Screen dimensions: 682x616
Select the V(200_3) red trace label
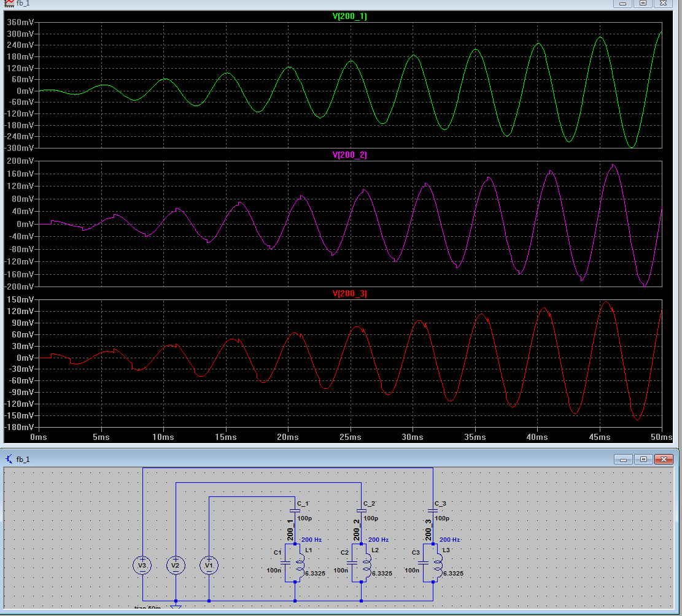(350, 293)
